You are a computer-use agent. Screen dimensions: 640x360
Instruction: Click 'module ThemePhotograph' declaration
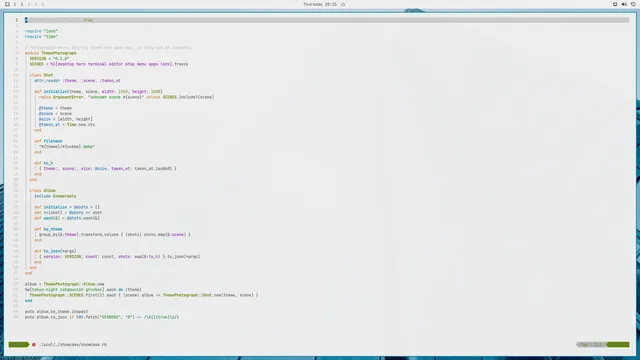coord(51,53)
